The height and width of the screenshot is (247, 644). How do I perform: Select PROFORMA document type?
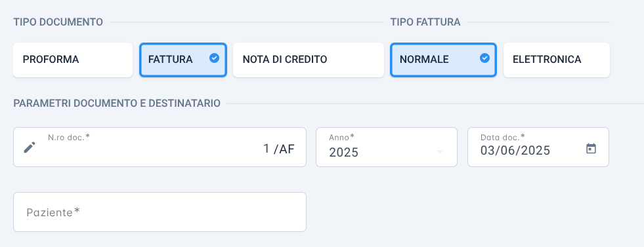[73, 60]
